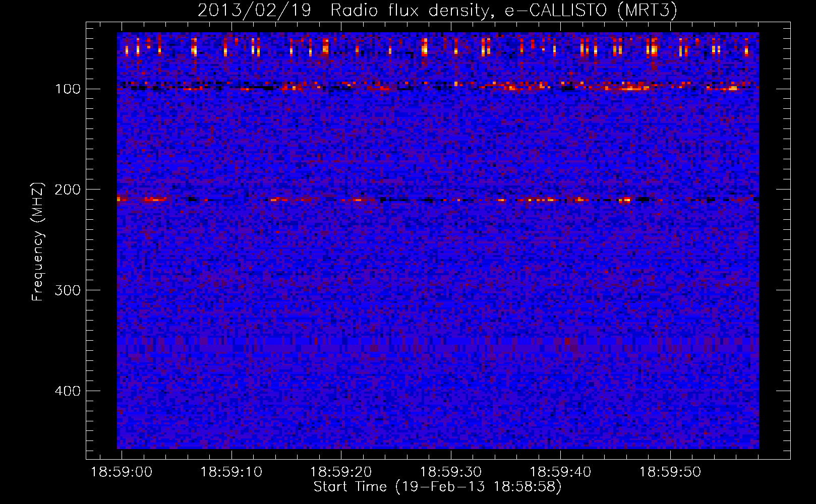Click the 400 frequency tick label
816x504 pixels.
(x=68, y=392)
